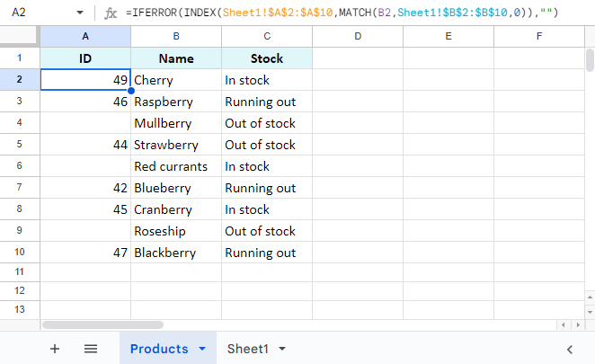Select Raspberry's Running out stock cell

point(267,102)
